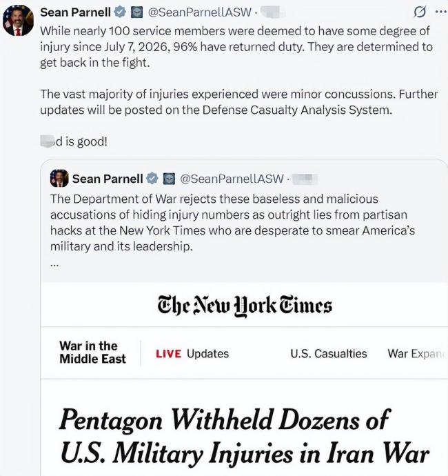
Task: Open the three-dot more options menu
Action: [x=441, y=12]
